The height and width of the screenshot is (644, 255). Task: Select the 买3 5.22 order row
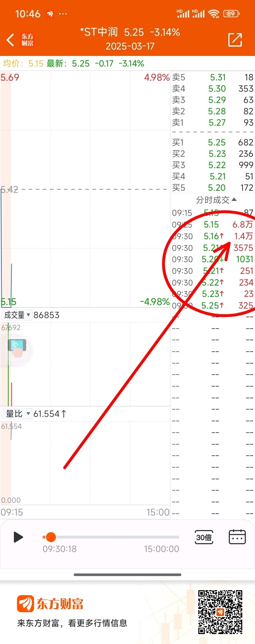(212, 165)
